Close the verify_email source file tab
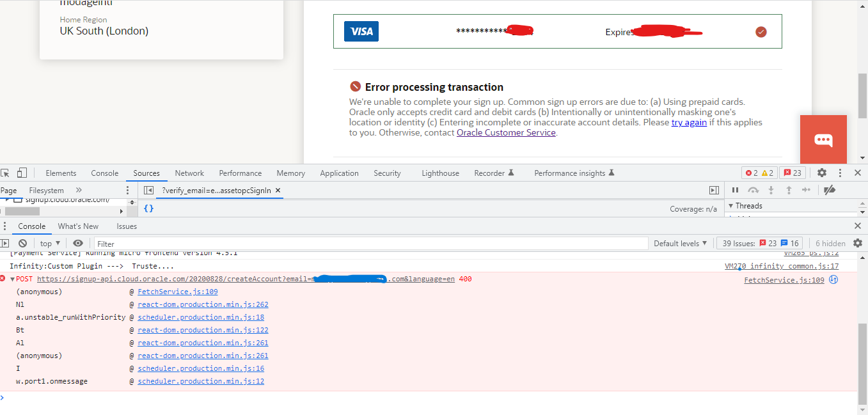Screen dimensions: 868x415 tap(278, 190)
